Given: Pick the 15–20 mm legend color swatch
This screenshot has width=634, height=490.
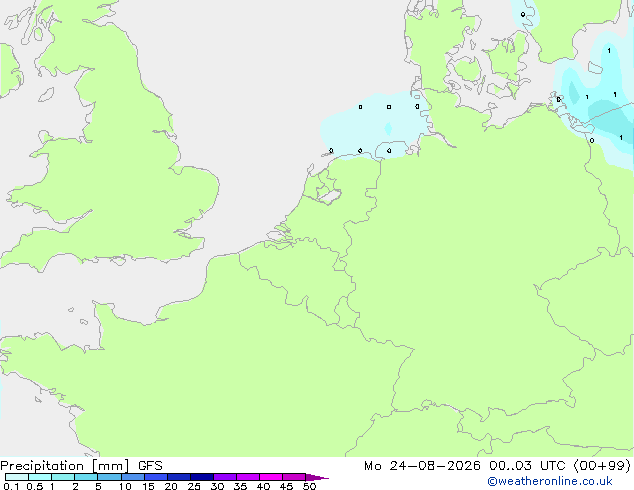Looking at the screenshot, I should [x=156, y=477].
